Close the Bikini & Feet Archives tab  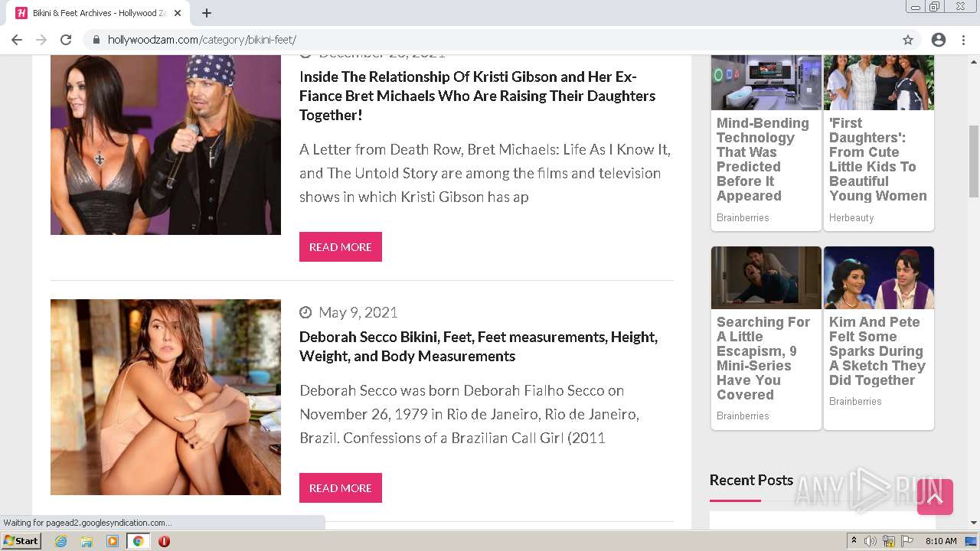pos(178,13)
